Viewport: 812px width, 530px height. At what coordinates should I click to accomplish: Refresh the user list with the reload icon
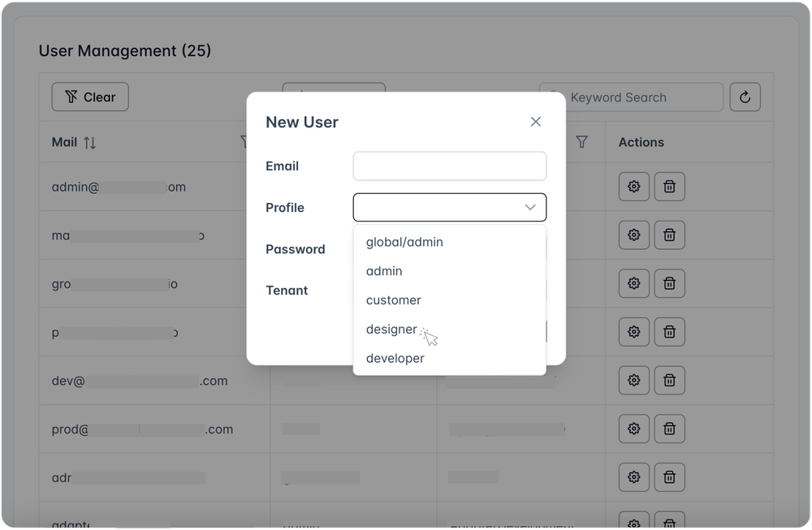745,97
